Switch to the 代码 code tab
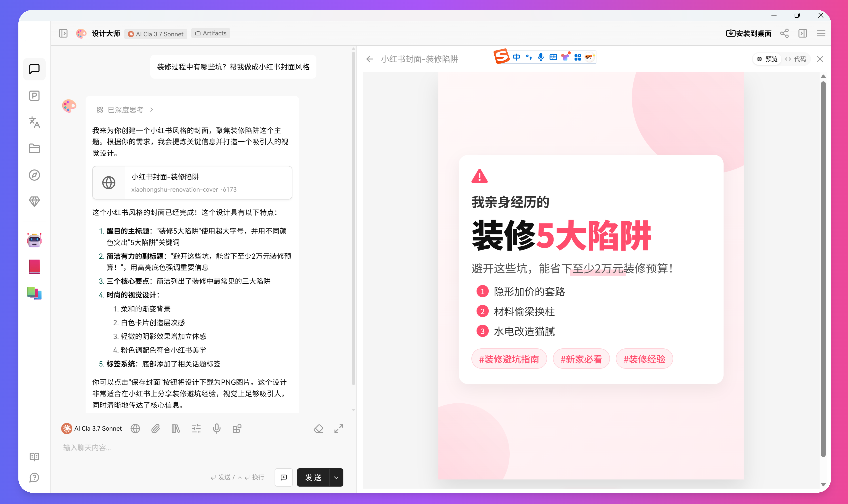 point(795,59)
